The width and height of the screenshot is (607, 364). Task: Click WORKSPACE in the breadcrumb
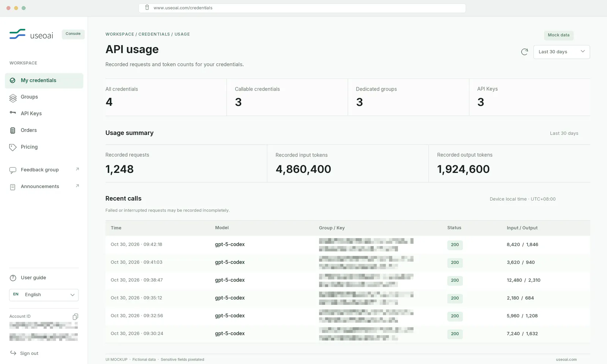pos(120,34)
